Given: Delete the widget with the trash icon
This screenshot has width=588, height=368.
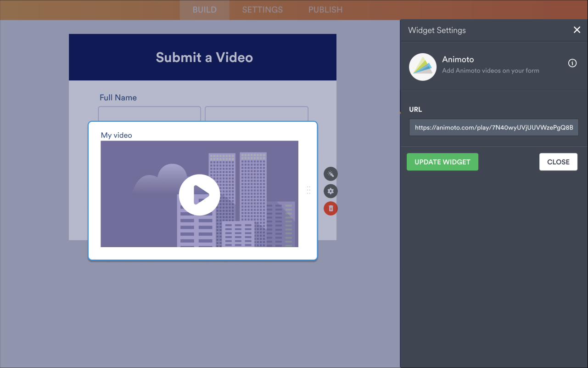Looking at the screenshot, I should coord(330,208).
